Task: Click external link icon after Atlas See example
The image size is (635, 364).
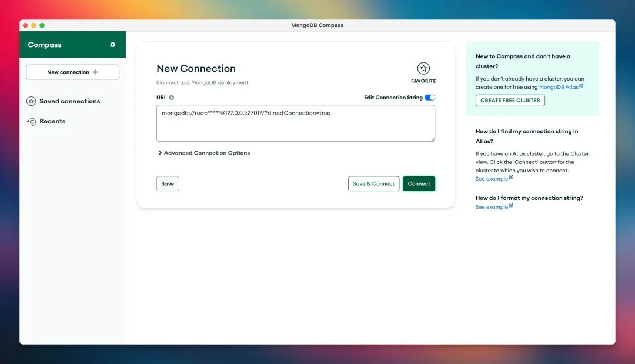Action: point(511,178)
